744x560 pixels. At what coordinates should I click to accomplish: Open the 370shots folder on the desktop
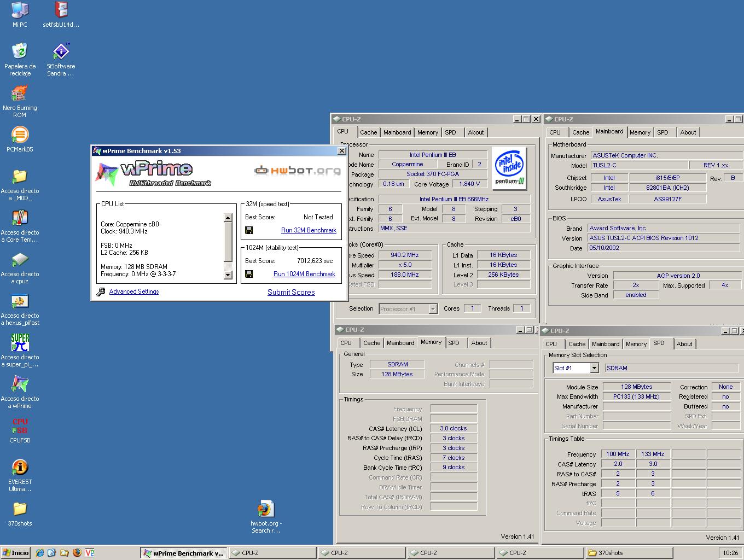[20, 508]
